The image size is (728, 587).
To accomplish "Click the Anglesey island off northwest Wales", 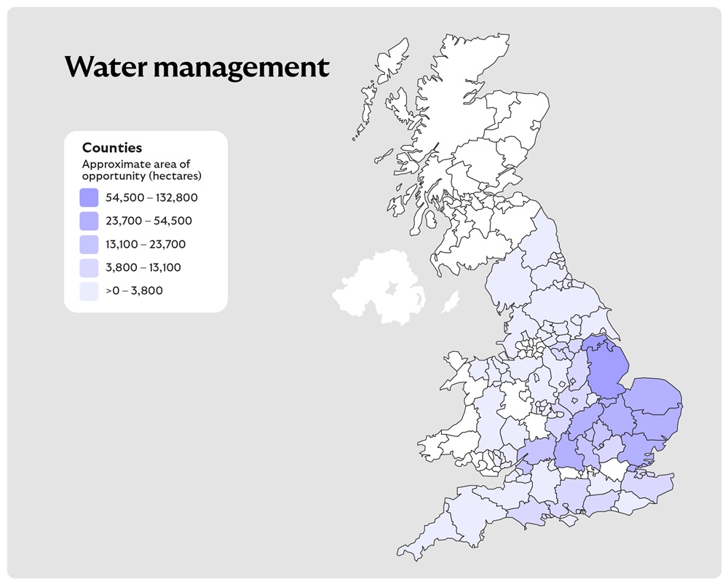I will [456, 361].
